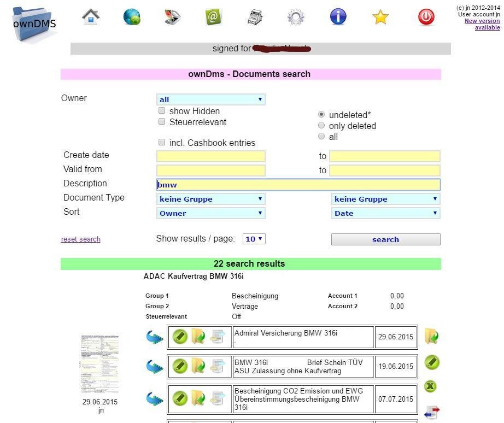The image size is (504, 423).
Task: Open favorites via the star icon
Action: click(x=379, y=17)
